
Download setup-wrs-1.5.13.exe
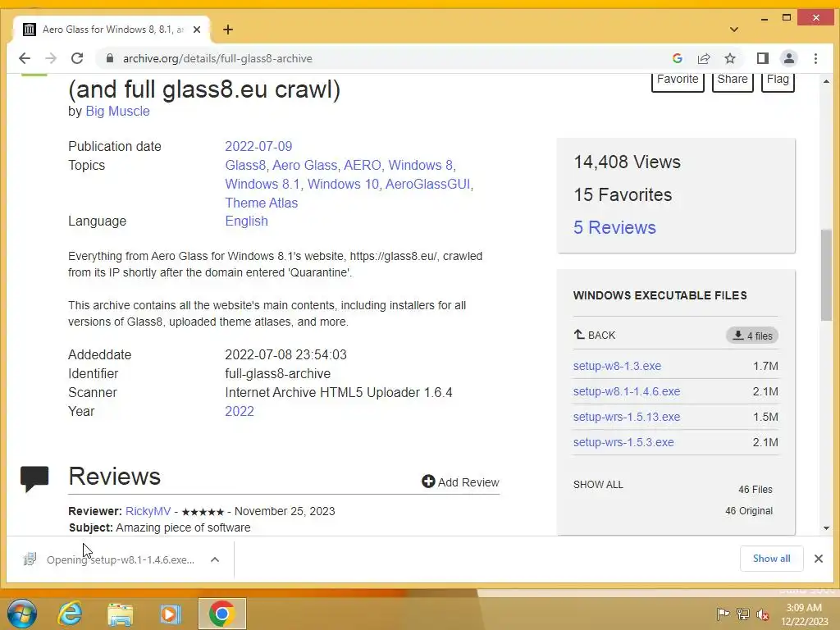627,417
